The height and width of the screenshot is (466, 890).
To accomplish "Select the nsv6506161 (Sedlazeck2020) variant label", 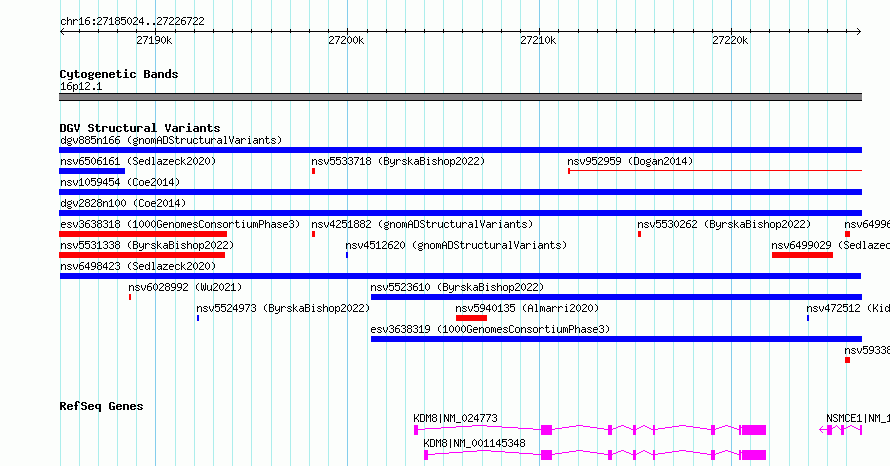I will pos(138,161).
